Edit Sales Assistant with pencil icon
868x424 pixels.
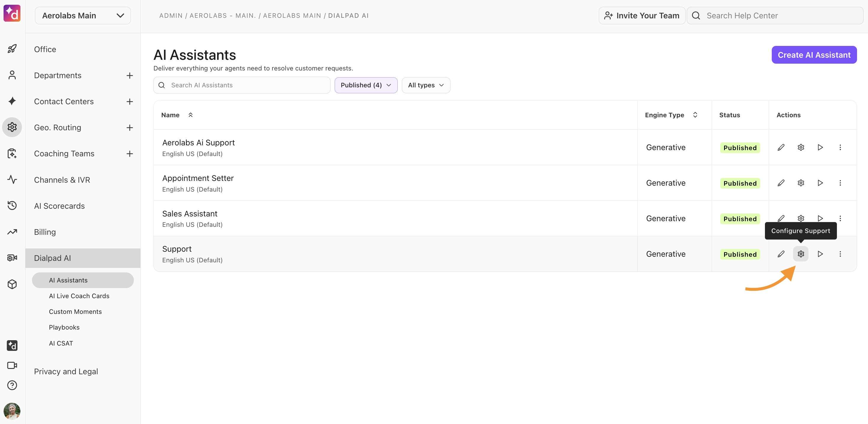tap(781, 218)
